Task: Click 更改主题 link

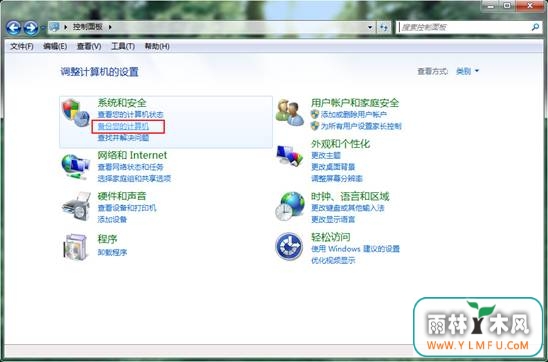Action: 326,155
